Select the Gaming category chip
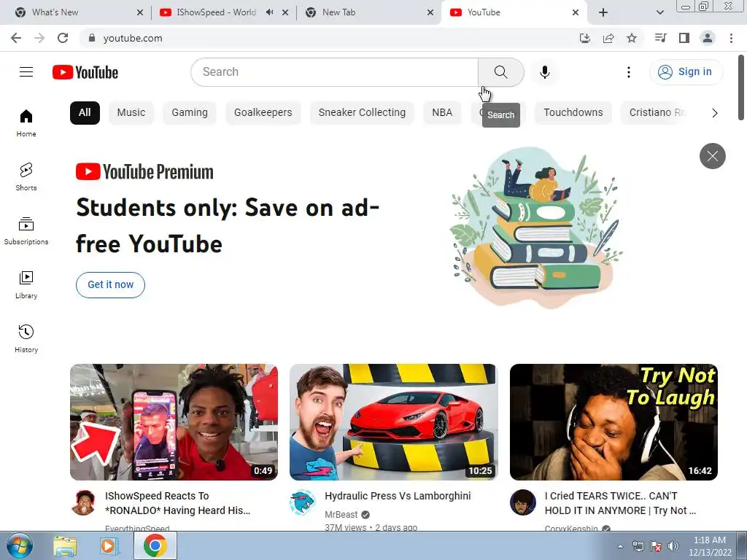 tap(190, 113)
